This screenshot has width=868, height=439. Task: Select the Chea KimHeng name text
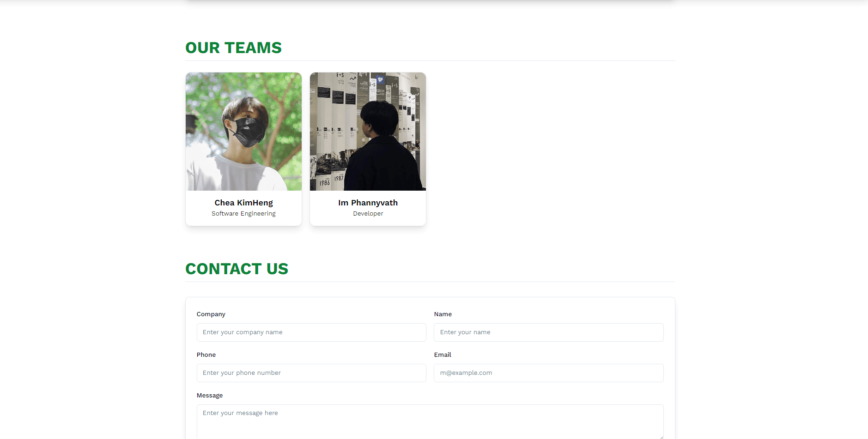pyautogui.click(x=243, y=203)
